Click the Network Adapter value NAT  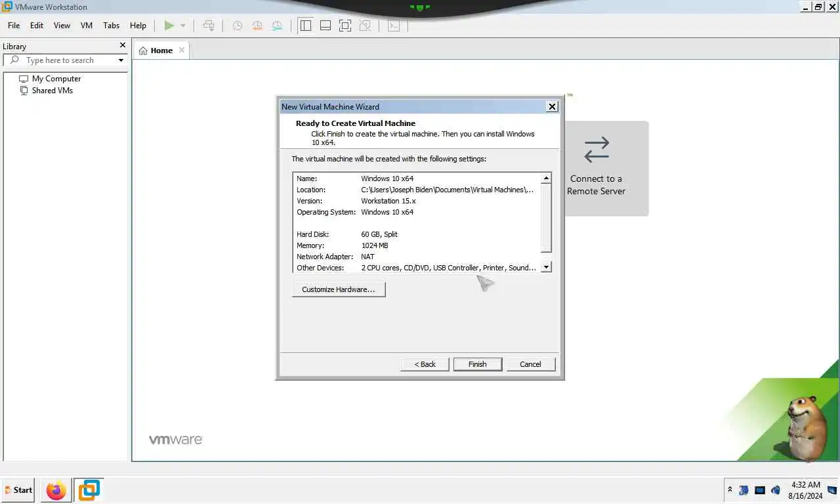[x=367, y=257]
